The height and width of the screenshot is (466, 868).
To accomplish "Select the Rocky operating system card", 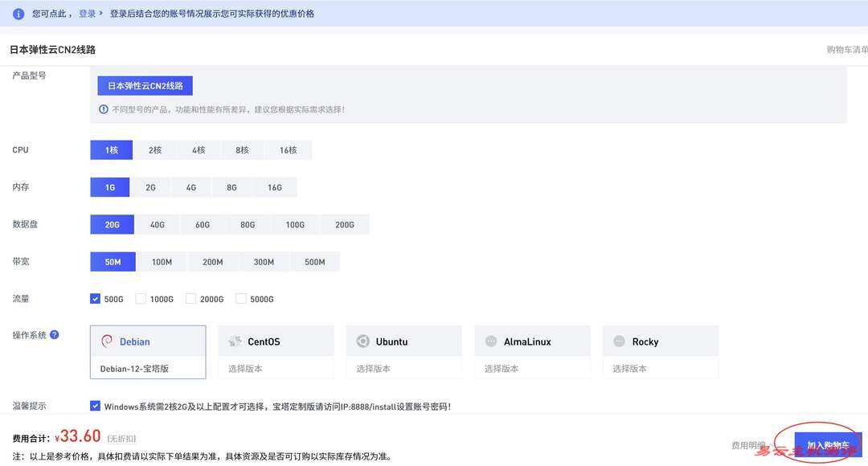I will (x=661, y=341).
